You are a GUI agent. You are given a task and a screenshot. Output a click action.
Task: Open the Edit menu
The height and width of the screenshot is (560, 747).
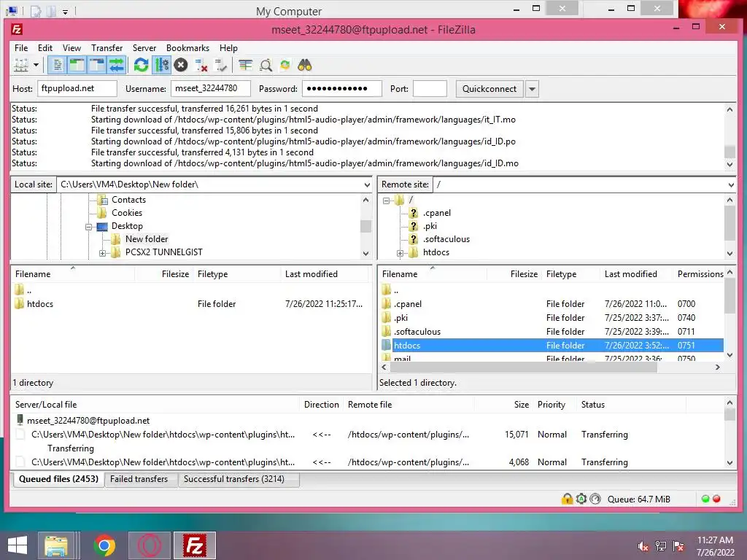45,47
